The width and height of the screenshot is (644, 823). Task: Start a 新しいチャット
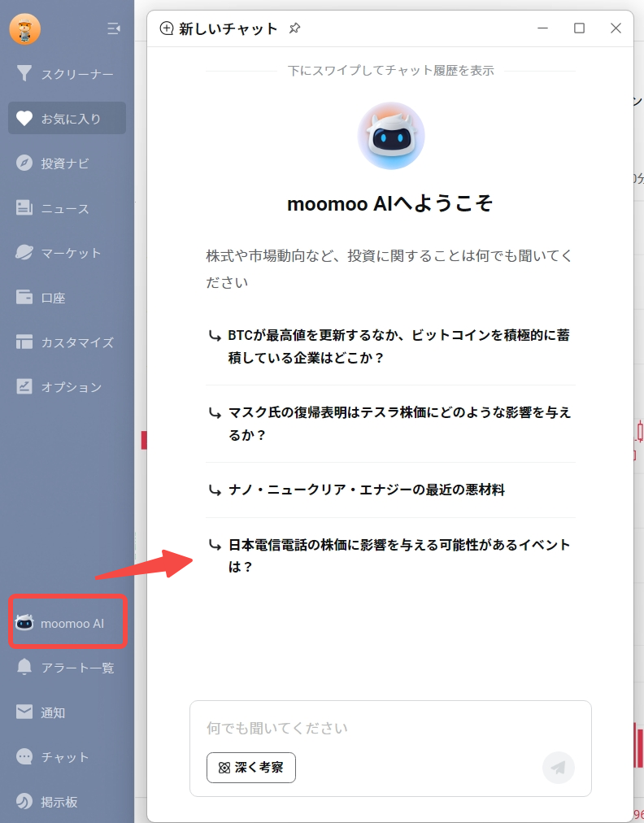219,28
